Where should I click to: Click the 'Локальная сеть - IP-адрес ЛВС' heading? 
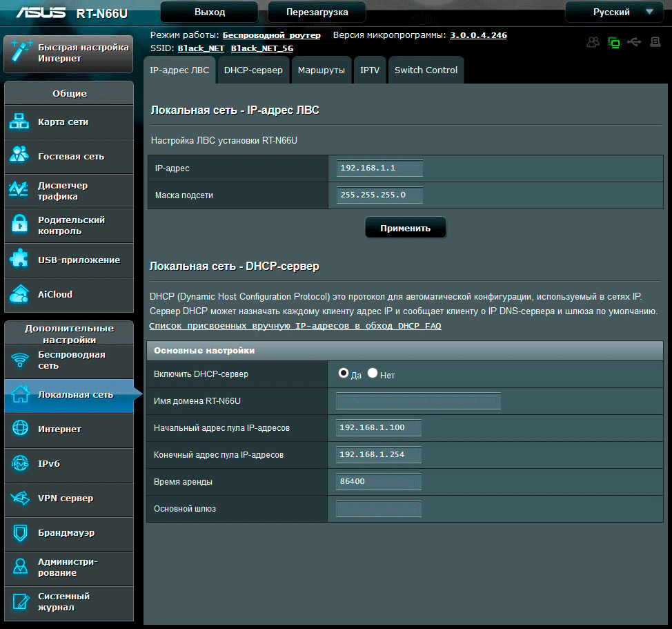pyautogui.click(x=235, y=110)
